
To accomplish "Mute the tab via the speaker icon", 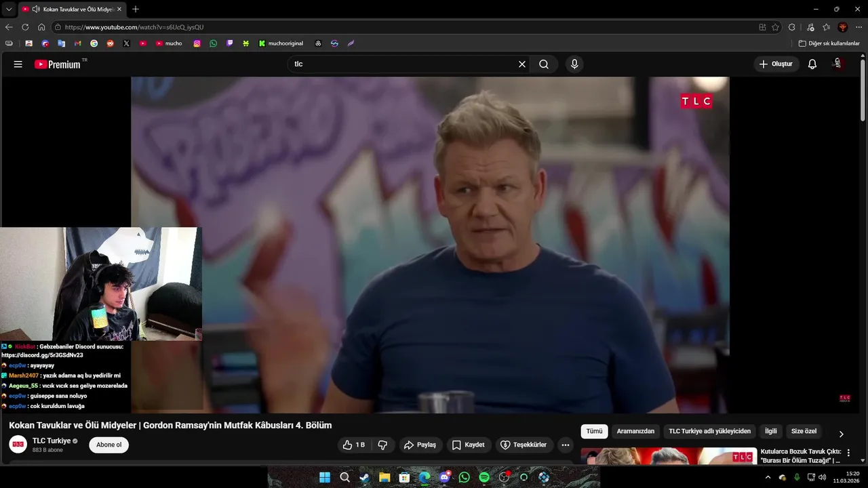I will pos(35,9).
